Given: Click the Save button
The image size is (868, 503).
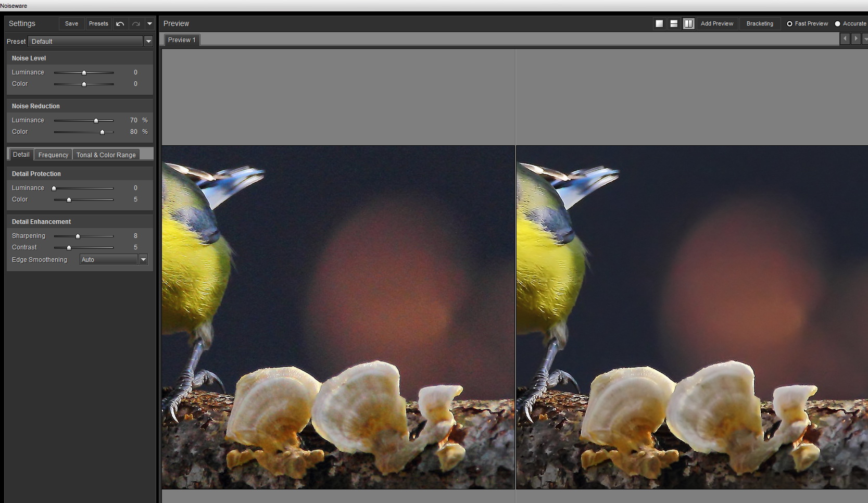Looking at the screenshot, I should coord(71,23).
